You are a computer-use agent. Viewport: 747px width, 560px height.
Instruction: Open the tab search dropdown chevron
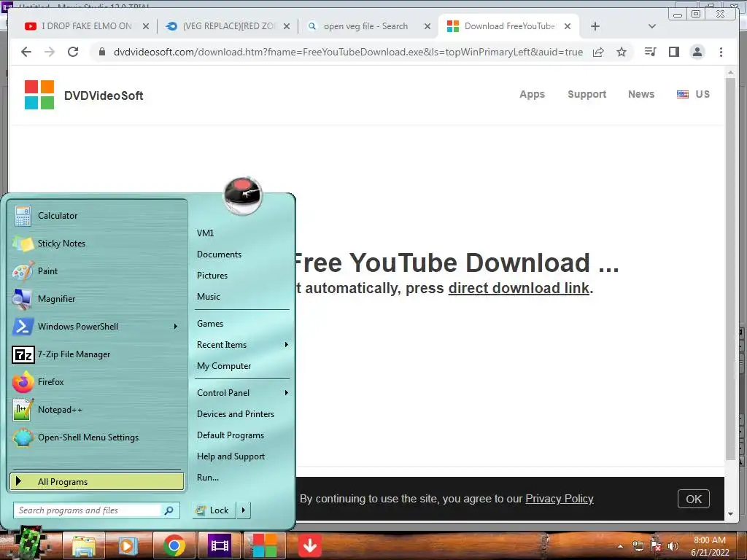651,26
